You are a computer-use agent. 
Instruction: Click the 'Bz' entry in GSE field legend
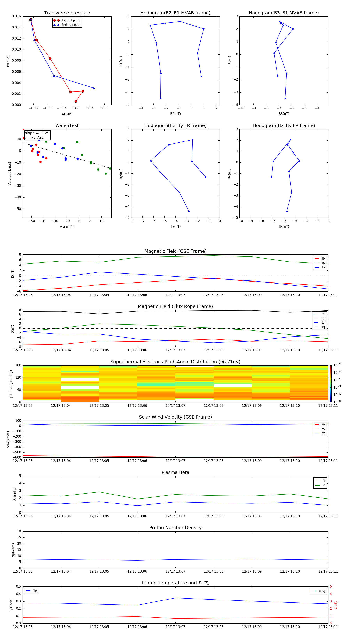(x=320, y=268)
